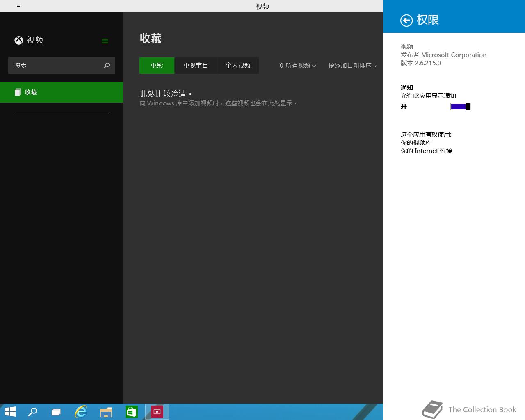Launch Internet Explorer from taskbar
The image size is (525, 420).
pyautogui.click(x=81, y=412)
